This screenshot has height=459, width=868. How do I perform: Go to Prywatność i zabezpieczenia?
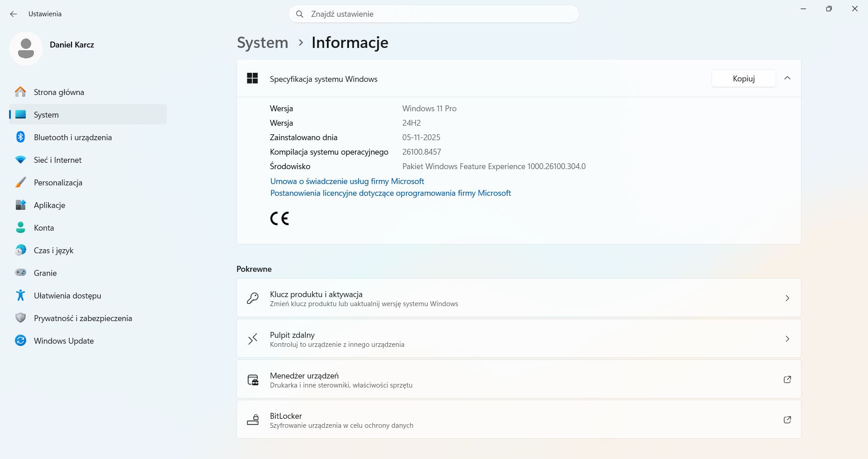pyautogui.click(x=88, y=318)
